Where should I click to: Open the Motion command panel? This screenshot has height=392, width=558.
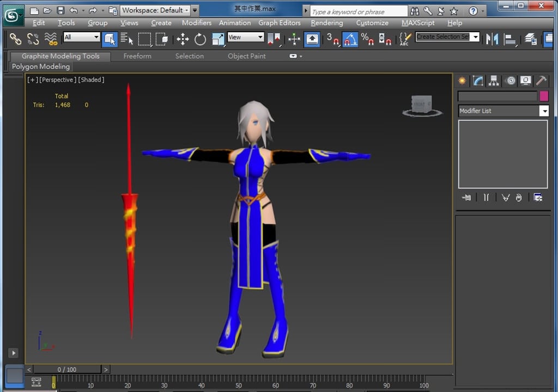pos(510,81)
